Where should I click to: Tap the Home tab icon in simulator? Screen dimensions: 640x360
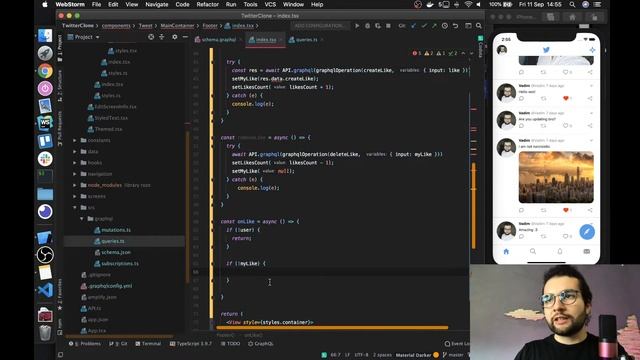(x=506, y=251)
